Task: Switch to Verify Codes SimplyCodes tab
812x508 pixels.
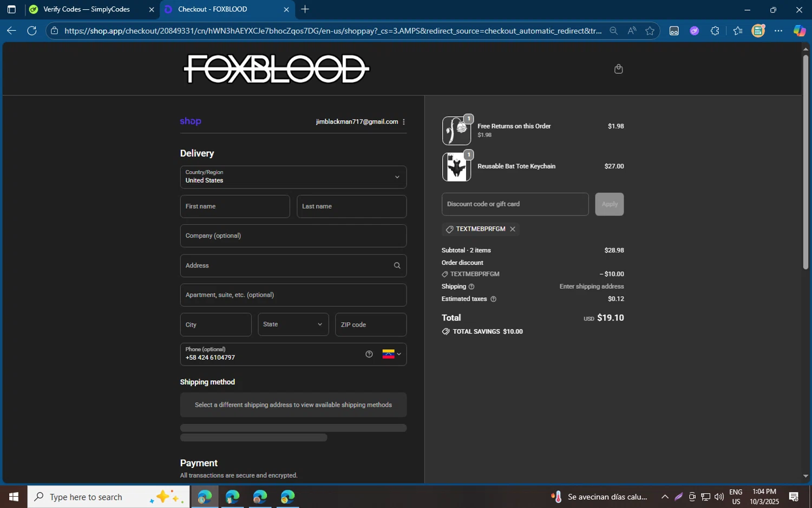Action: point(87,9)
